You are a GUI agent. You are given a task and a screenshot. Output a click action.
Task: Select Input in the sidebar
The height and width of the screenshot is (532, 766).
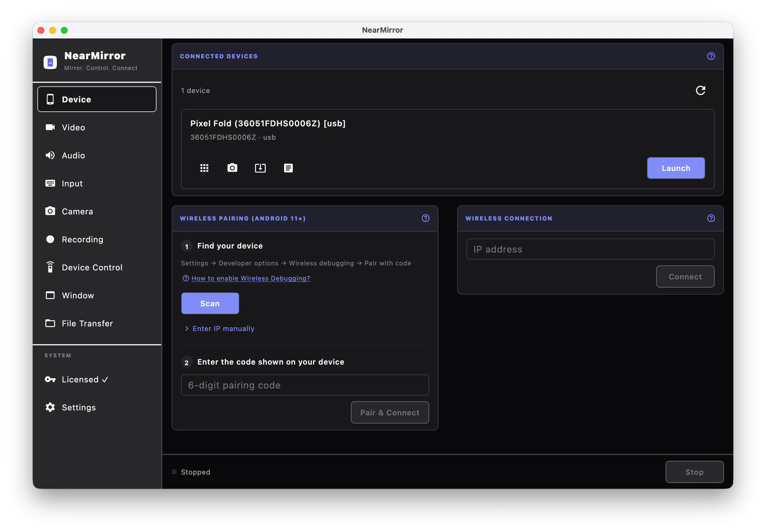[97, 183]
